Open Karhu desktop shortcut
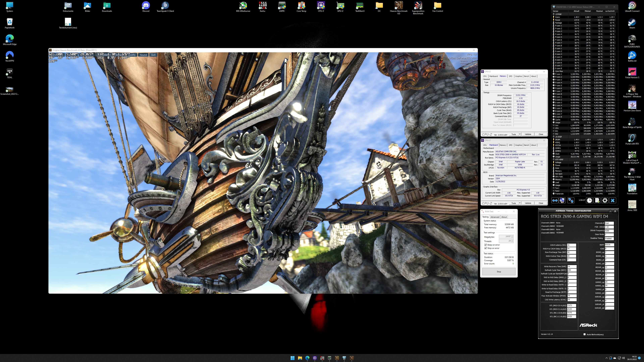This screenshot has width=644, height=362. [262, 7]
